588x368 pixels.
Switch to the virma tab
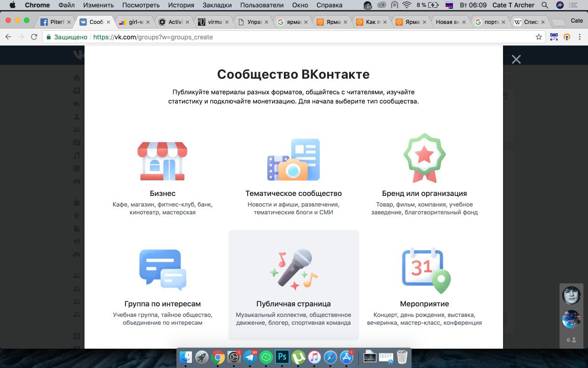pos(213,22)
